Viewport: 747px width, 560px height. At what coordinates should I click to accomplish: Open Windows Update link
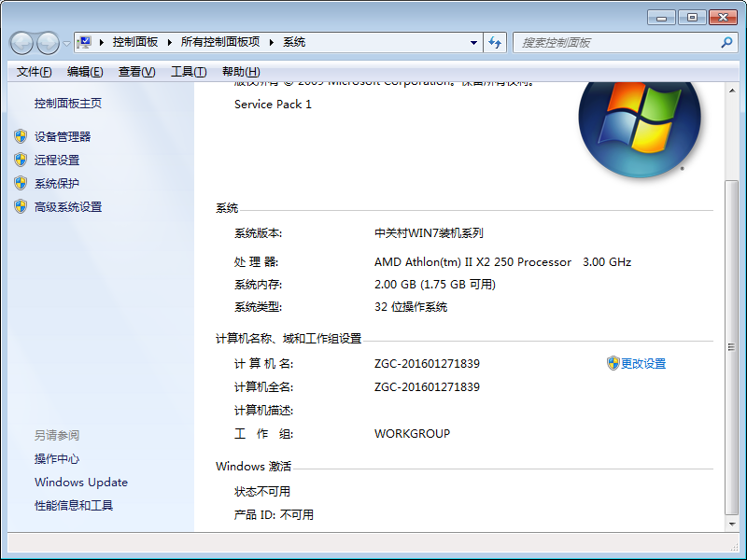pos(81,482)
